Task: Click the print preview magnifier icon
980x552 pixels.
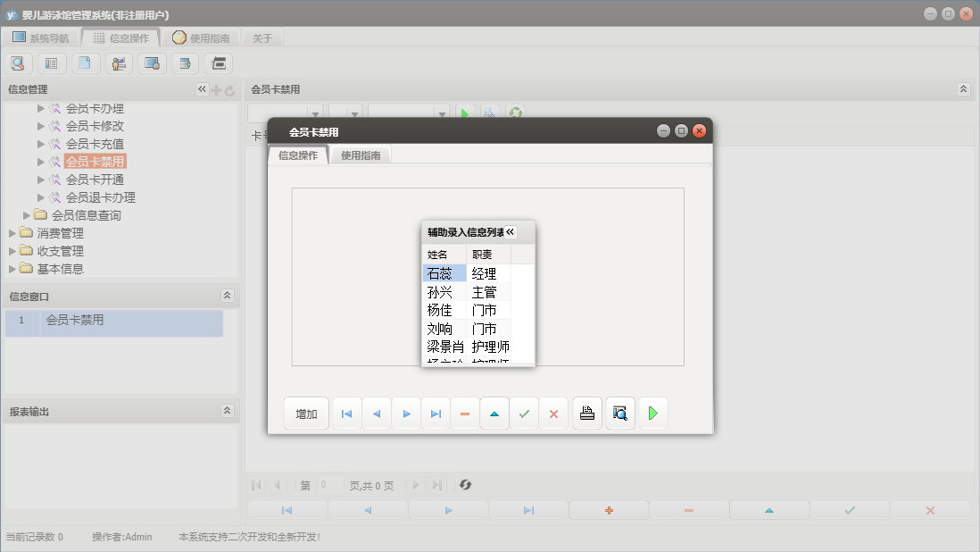Action: (x=620, y=414)
